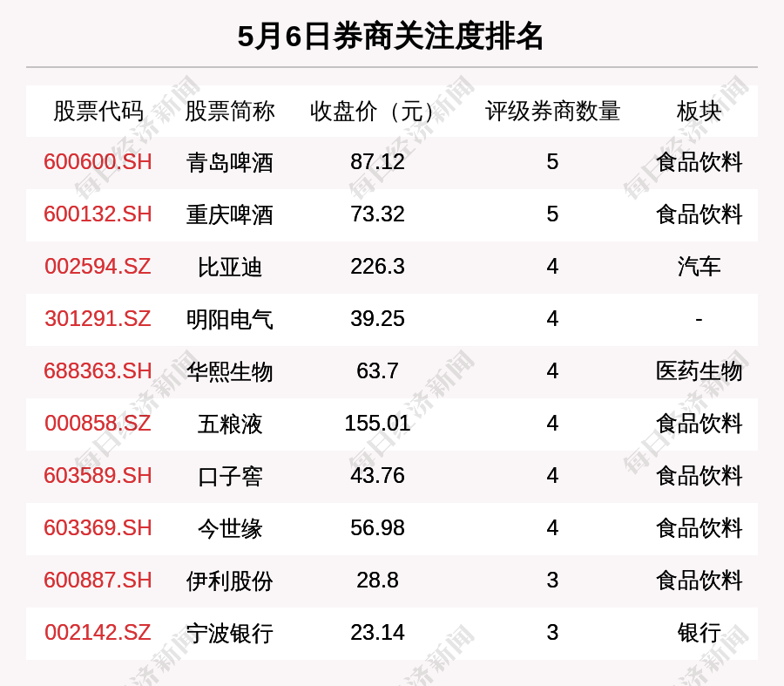This screenshot has height=686, width=784.
Task: Click stock code 603369.SH
Action: pyautogui.click(x=98, y=528)
